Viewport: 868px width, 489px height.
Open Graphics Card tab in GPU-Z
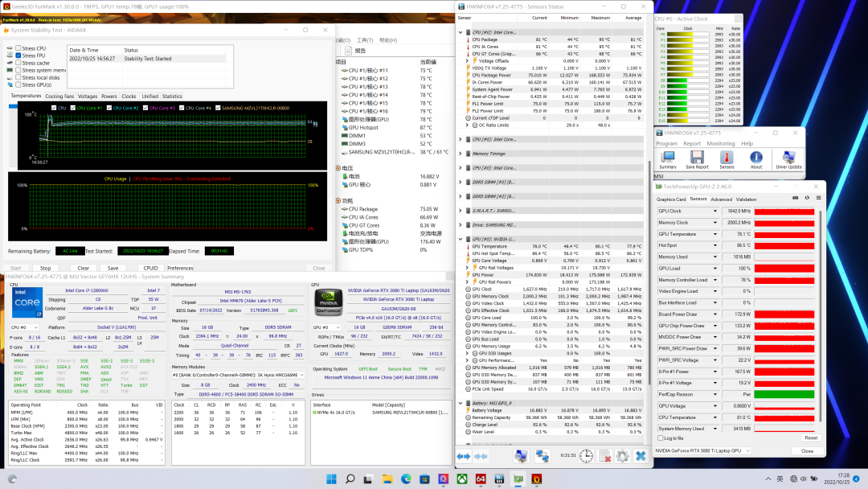point(671,199)
